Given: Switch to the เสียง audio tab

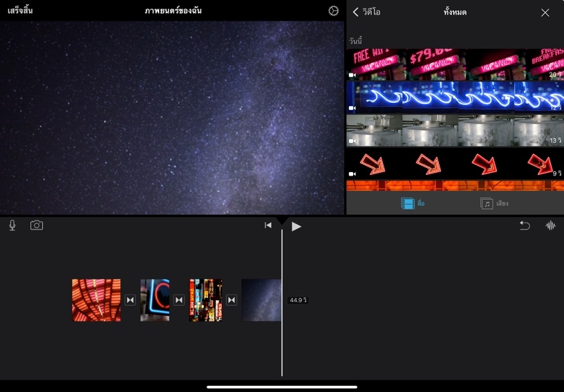Looking at the screenshot, I should pos(495,204).
